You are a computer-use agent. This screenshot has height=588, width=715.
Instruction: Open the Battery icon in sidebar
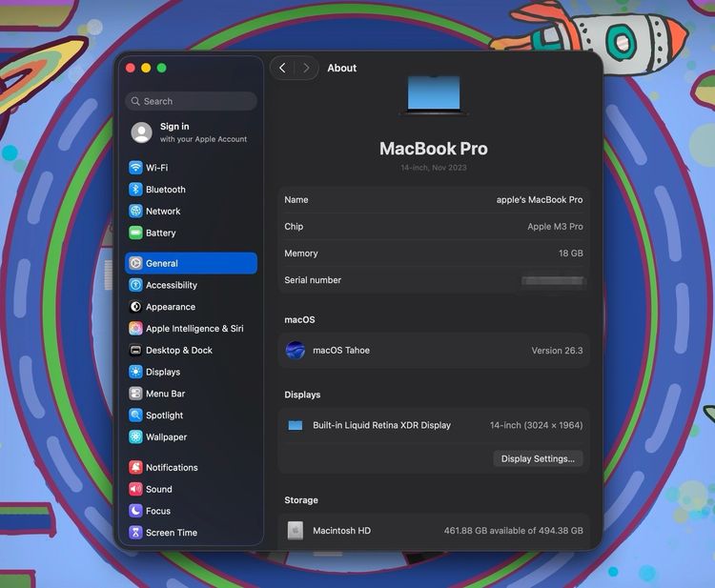pos(135,233)
